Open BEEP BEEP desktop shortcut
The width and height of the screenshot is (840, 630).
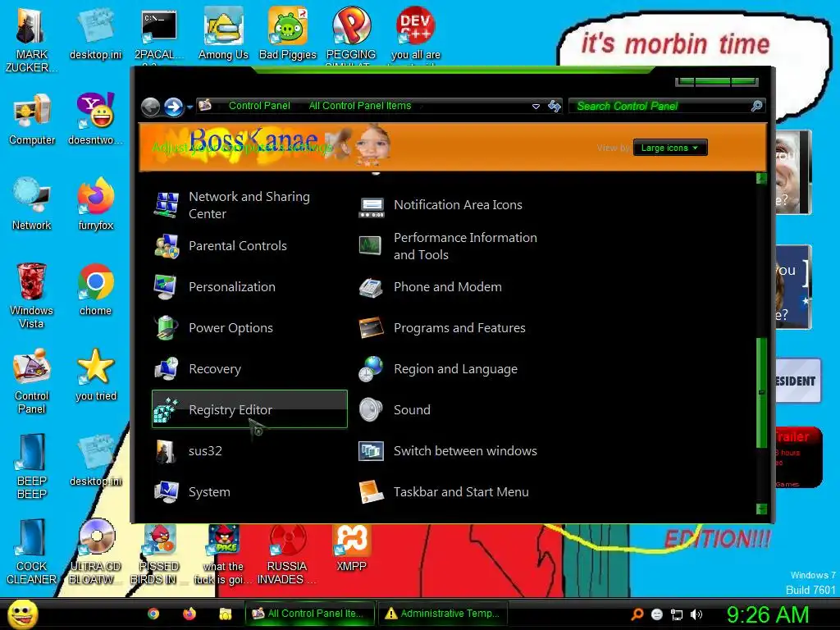tap(32, 466)
